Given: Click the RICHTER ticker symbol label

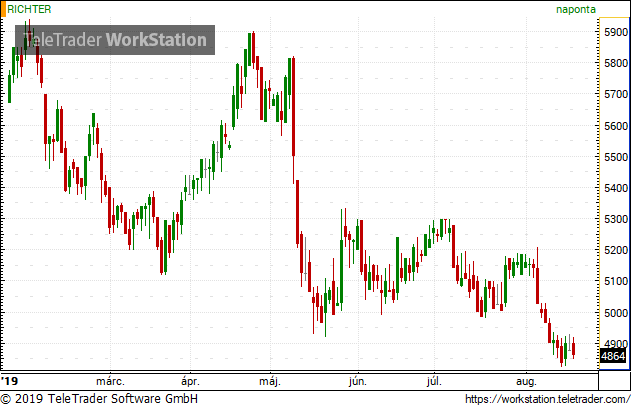Looking at the screenshot, I should (x=29, y=9).
